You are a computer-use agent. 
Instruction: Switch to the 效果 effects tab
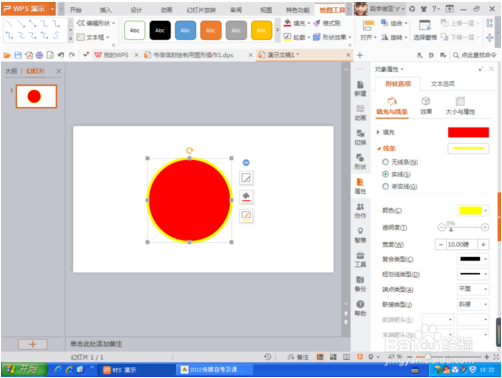(x=426, y=105)
